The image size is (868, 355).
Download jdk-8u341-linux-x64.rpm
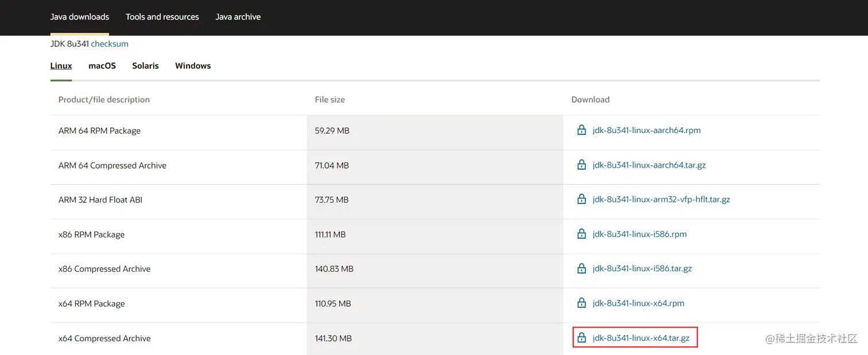tap(638, 303)
